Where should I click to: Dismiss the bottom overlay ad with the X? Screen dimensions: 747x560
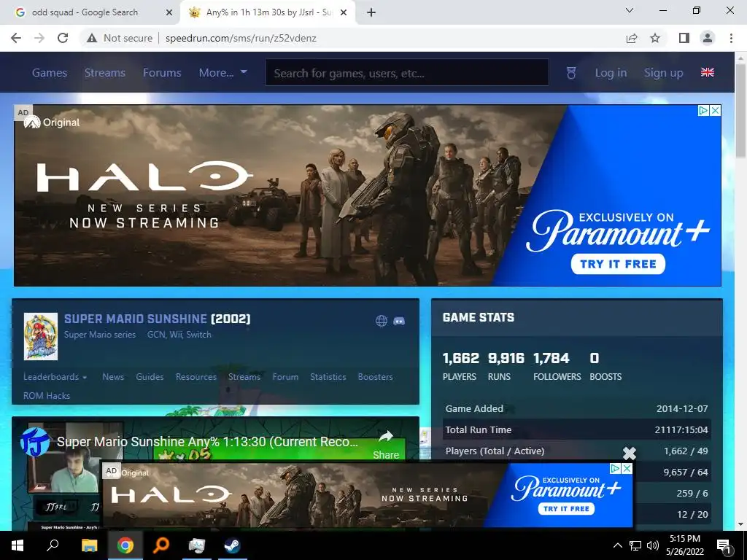(x=630, y=454)
